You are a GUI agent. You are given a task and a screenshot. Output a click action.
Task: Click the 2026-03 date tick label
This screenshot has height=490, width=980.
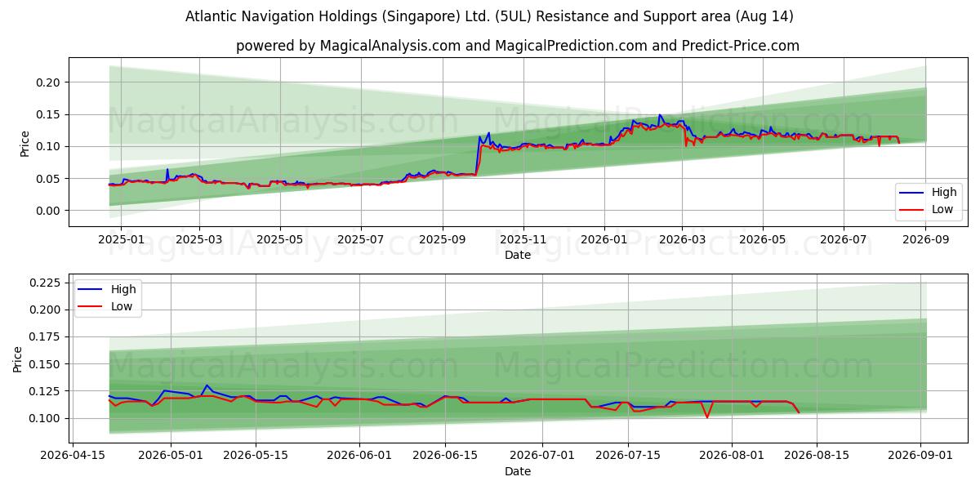coord(683,240)
